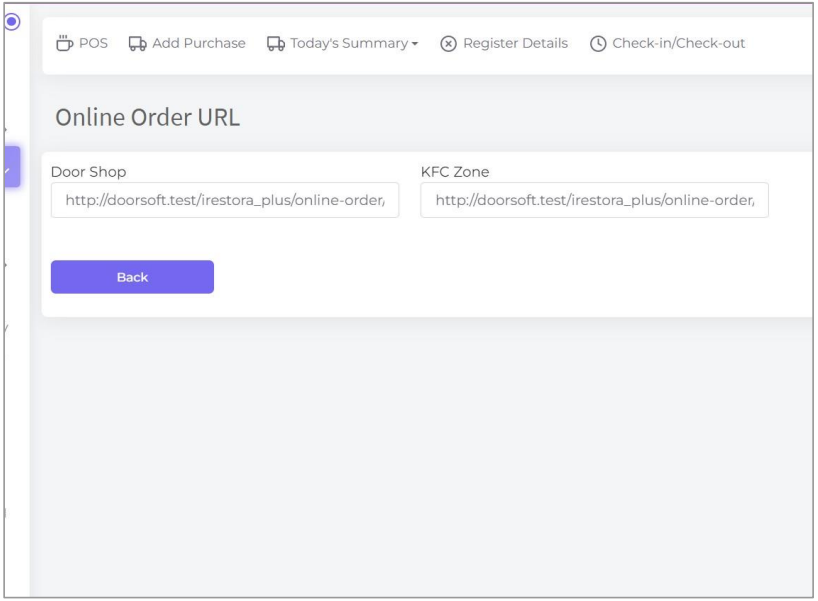
Task: Click inside the KFC Zone URL field
Action: (594, 200)
